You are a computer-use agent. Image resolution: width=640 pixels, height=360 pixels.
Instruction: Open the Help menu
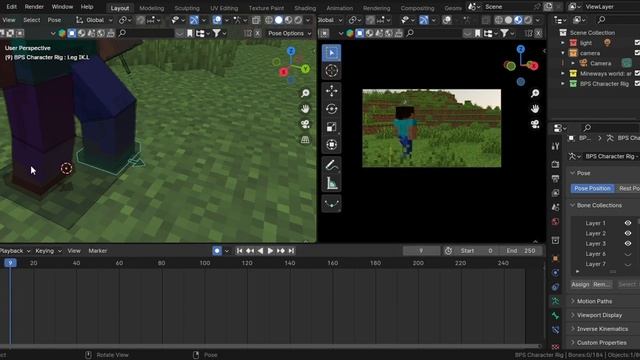point(87,7)
